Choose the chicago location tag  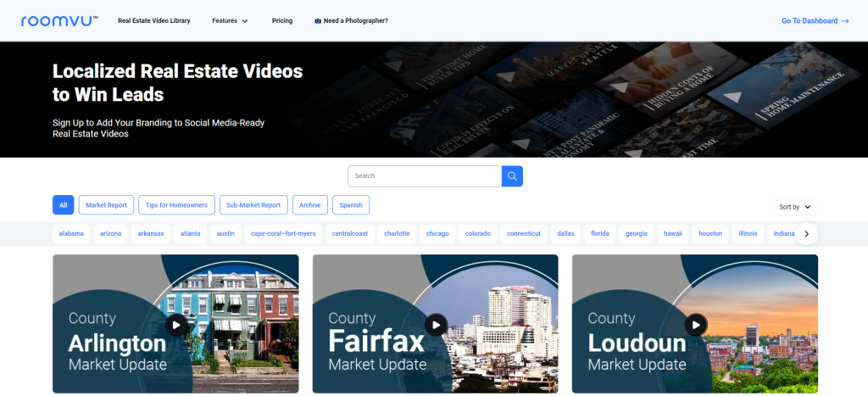click(x=437, y=233)
